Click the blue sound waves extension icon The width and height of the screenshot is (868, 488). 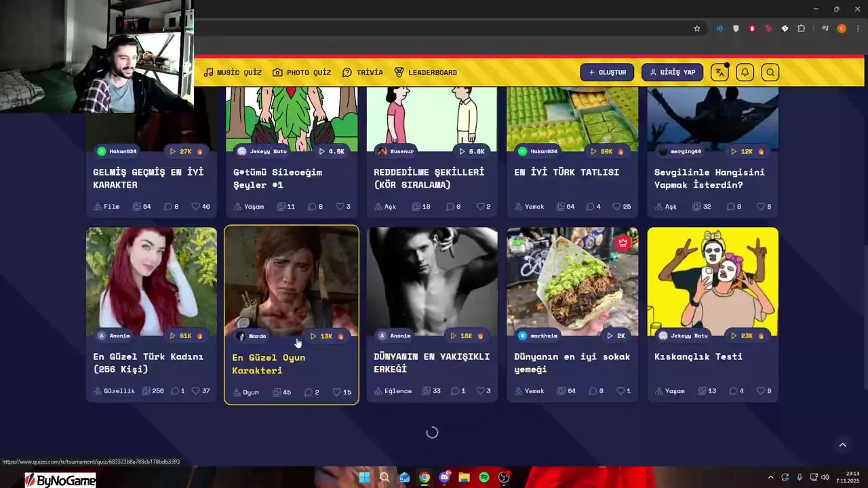(719, 28)
